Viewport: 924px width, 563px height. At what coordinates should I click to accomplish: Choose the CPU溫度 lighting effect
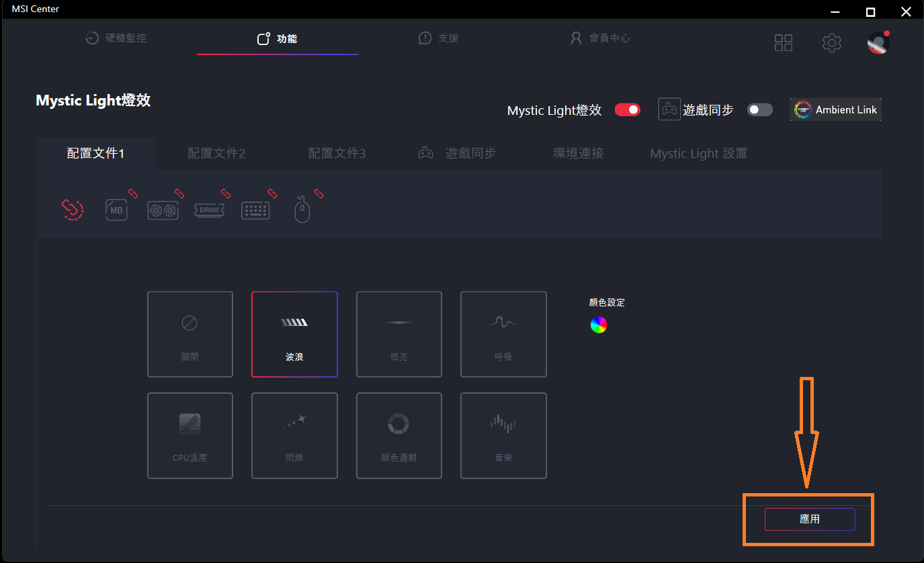point(190,436)
